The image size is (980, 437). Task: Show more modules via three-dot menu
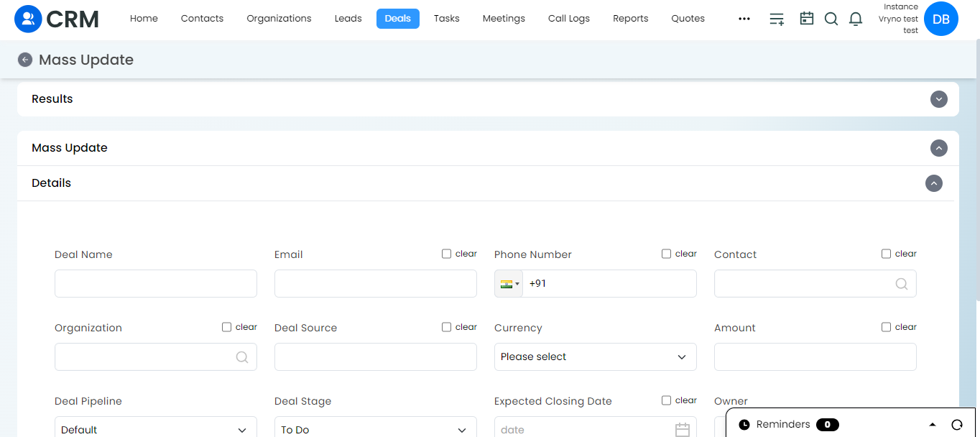[744, 19]
